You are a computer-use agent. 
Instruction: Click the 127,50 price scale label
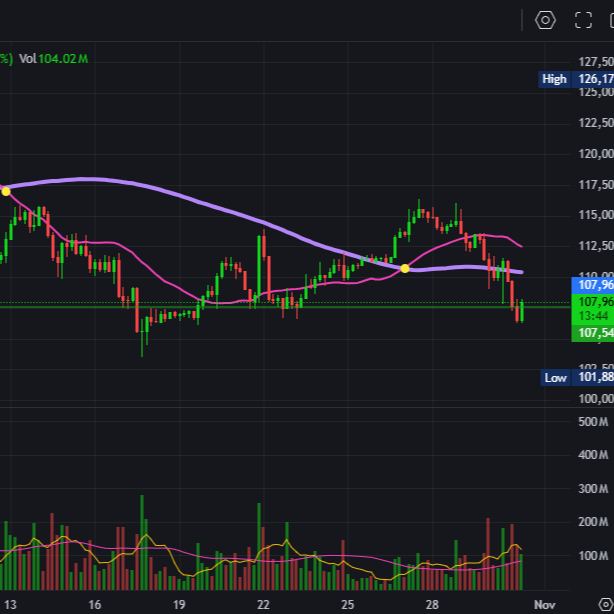click(596, 61)
